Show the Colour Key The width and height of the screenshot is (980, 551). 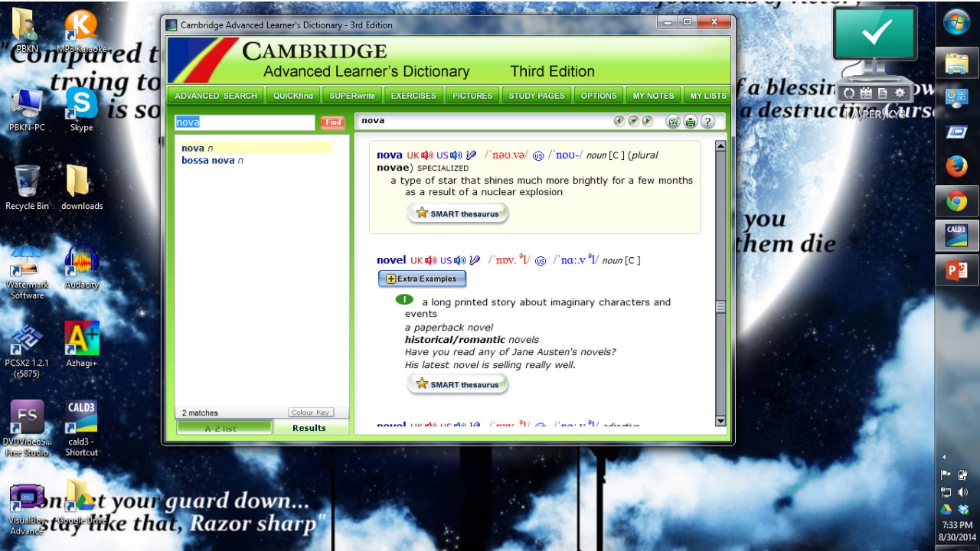click(311, 412)
